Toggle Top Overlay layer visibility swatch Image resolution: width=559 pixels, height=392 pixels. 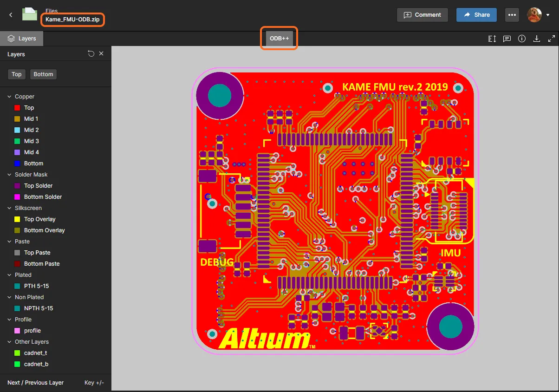(18, 219)
